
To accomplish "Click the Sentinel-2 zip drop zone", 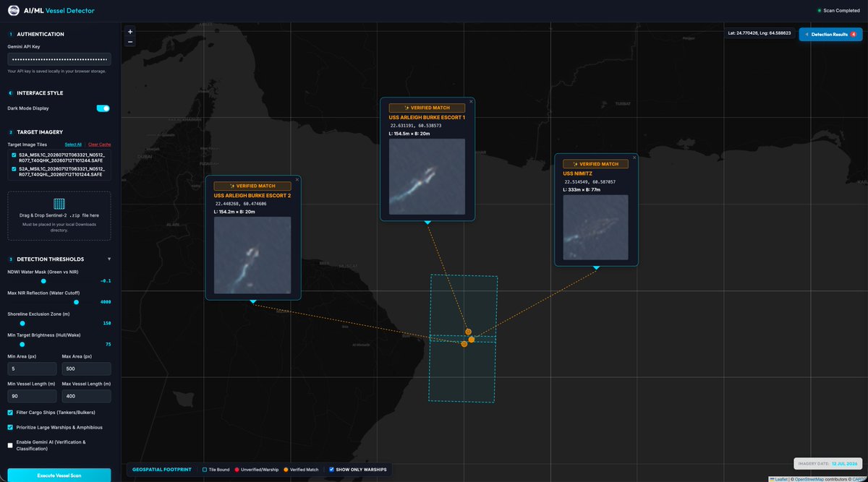I will click(x=59, y=215).
